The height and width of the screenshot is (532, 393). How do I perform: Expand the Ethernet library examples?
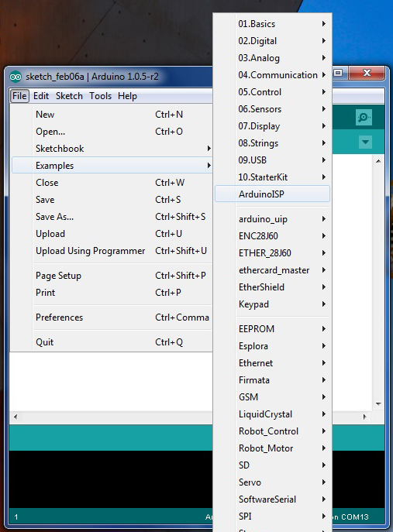272,363
